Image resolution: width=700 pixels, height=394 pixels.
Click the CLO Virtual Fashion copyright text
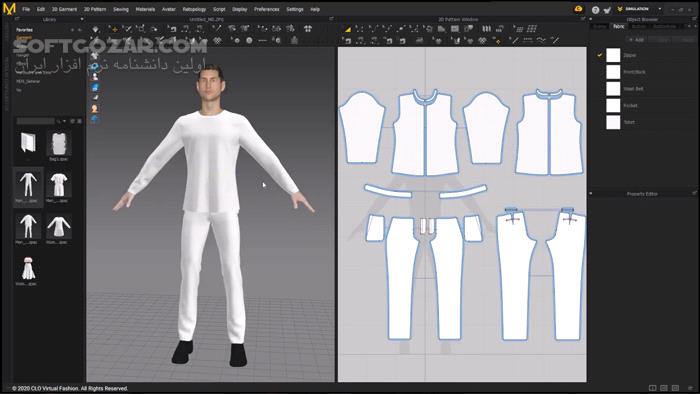70,389
